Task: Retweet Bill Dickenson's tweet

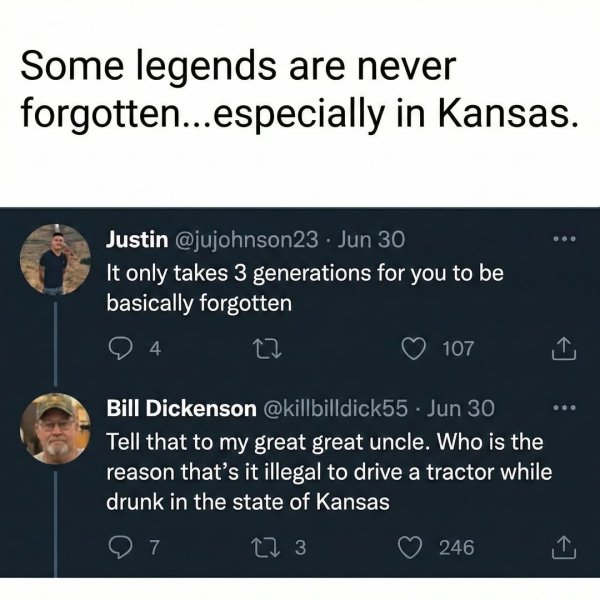Action: pyautogui.click(x=264, y=547)
